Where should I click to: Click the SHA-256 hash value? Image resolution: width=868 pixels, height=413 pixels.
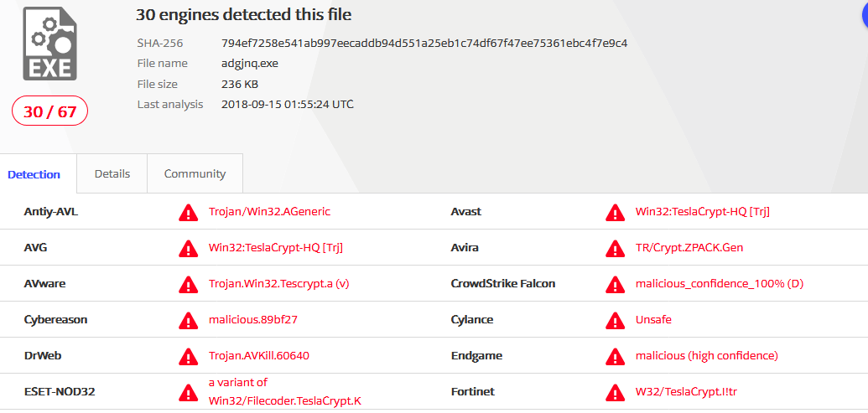(424, 43)
